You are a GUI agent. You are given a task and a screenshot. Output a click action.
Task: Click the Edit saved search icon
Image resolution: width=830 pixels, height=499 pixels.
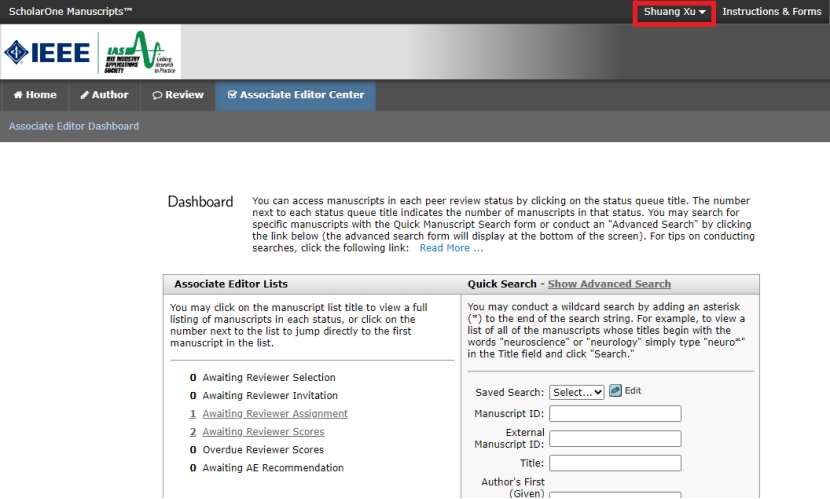tap(616, 391)
